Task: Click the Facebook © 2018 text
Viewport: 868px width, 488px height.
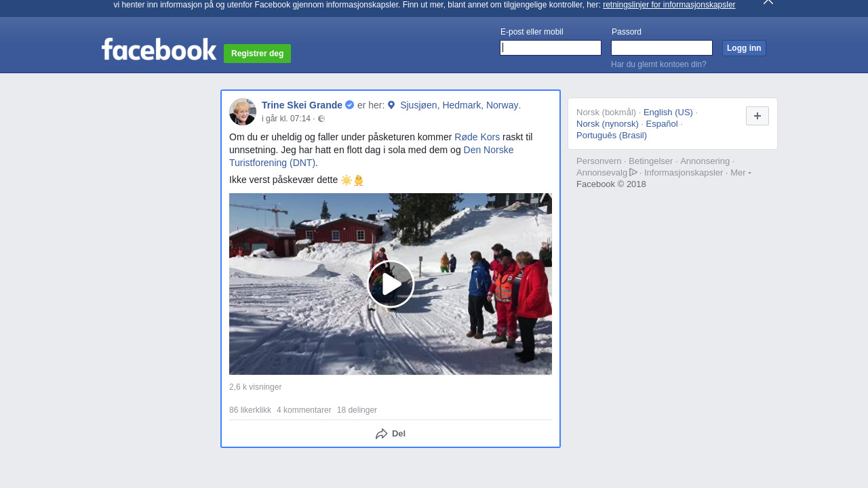Action: (x=611, y=184)
